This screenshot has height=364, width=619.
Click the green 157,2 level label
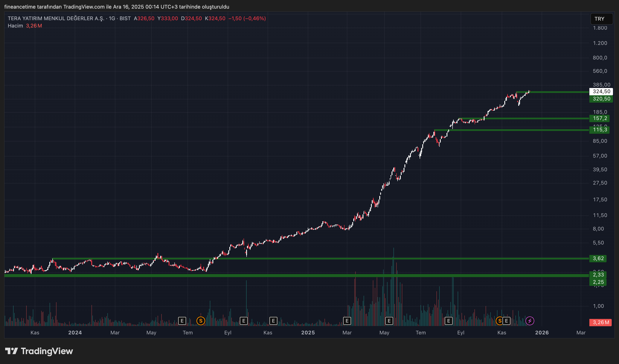click(x=600, y=118)
